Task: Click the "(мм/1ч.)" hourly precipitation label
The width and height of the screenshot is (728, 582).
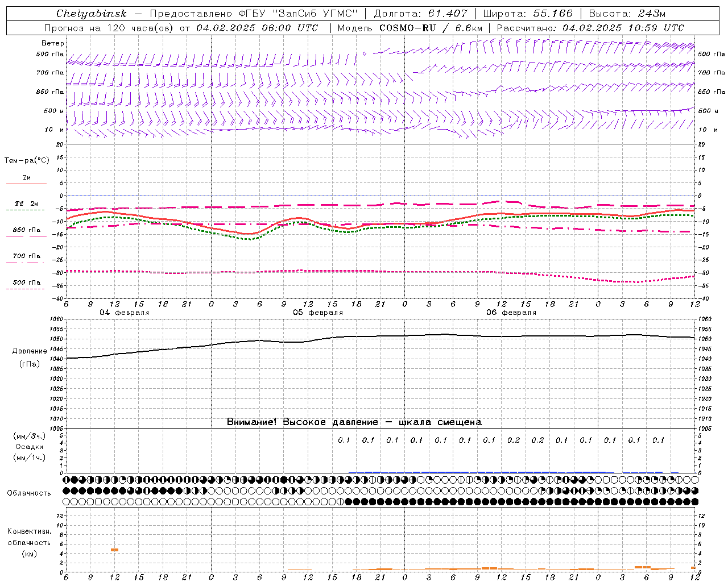Action: tap(30, 458)
